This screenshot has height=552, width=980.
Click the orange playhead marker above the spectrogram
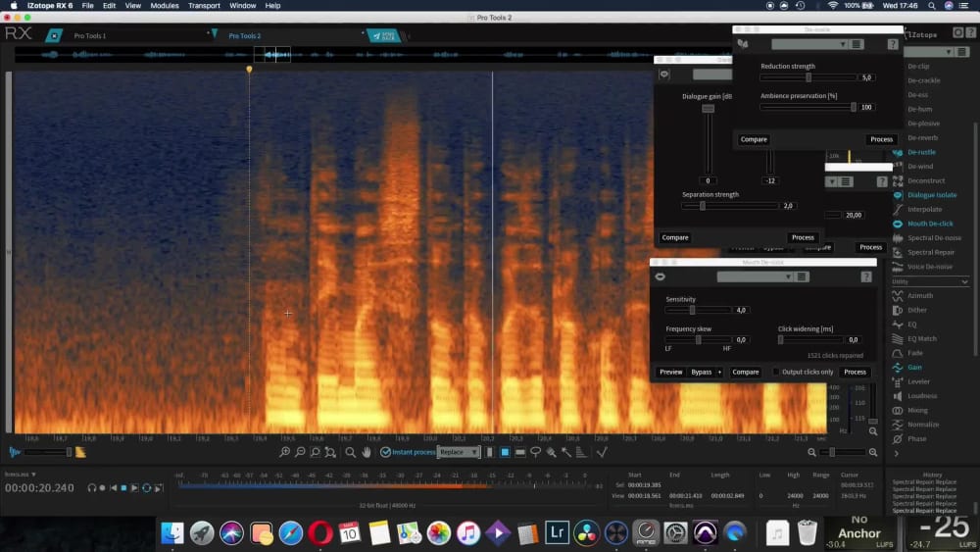[x=249, y=69]
